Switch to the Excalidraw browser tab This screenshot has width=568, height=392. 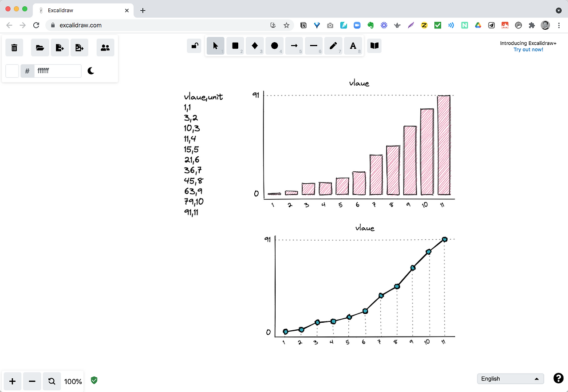coord(83,10)
